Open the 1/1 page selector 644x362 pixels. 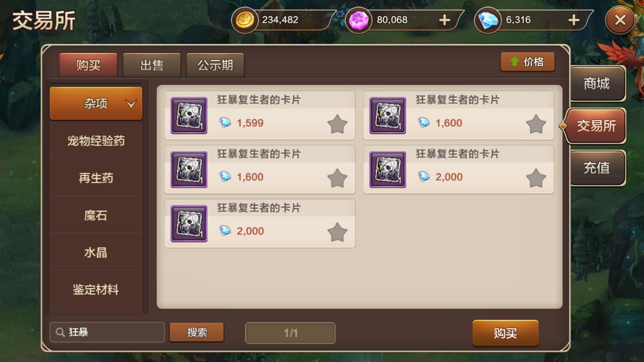[290, 333]
